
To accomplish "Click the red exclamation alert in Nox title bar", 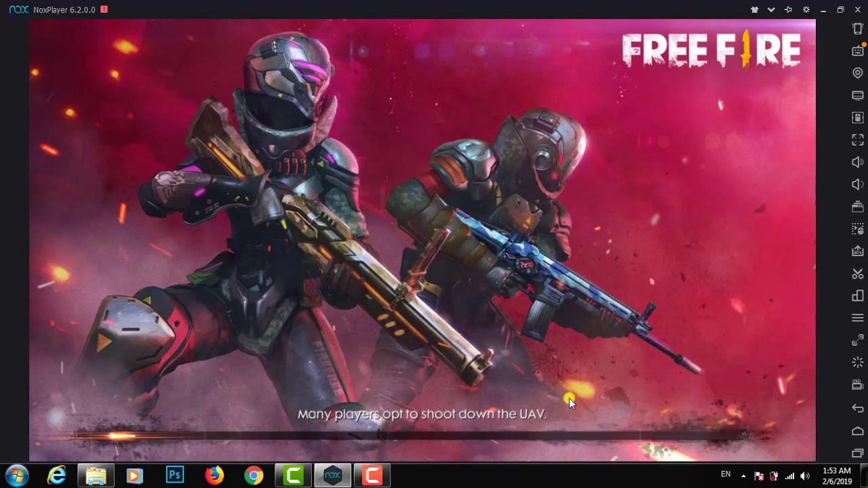I will click(x=104, y=9).
